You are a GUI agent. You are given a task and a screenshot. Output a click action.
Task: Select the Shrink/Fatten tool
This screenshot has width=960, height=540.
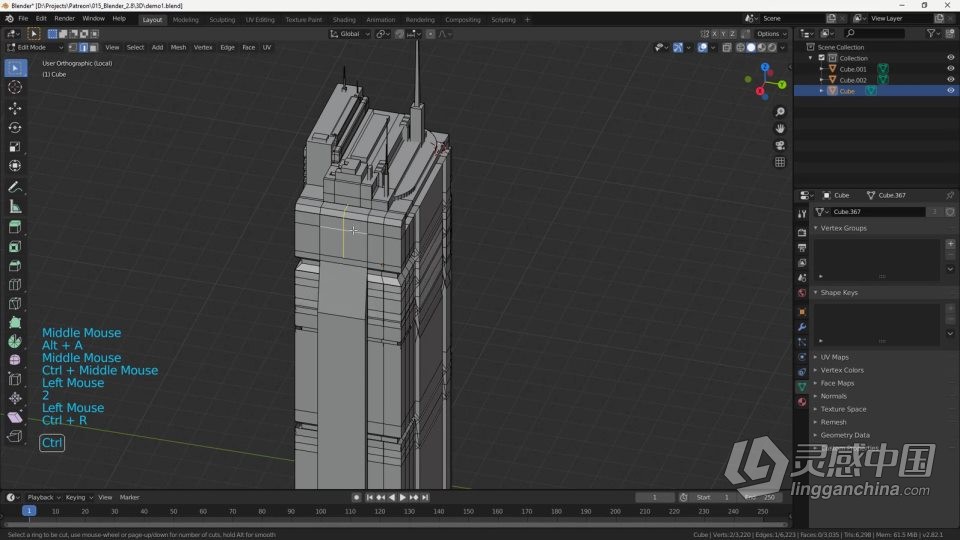pos(15,398)
